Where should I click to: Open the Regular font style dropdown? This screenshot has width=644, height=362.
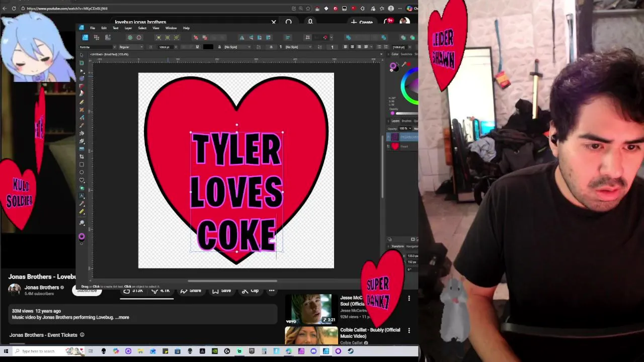pyautogui.click(x=142, y=47)
